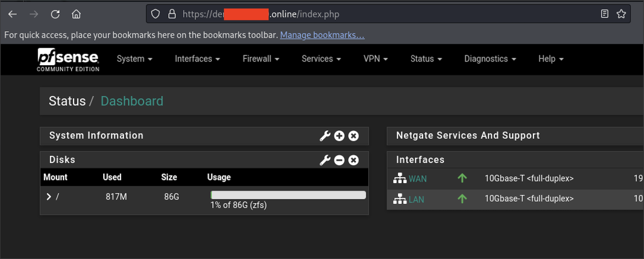Open the System menu
644x259 pixels.
(135, 59)
